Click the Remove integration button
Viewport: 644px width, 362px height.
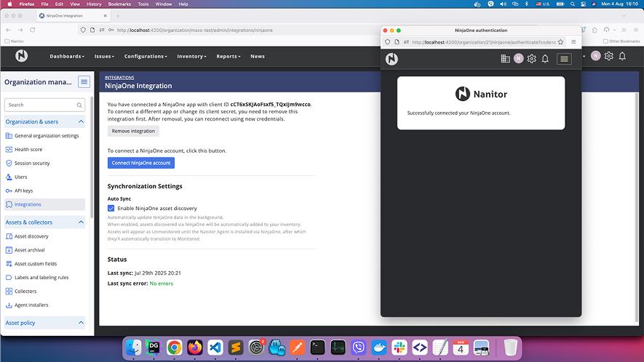pos(133,131)
